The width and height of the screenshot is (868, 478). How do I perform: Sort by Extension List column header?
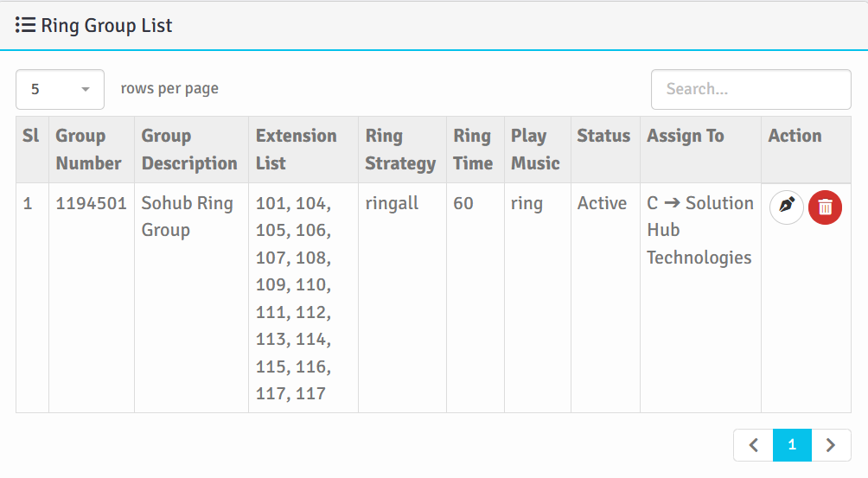click(x=296, y=150)
